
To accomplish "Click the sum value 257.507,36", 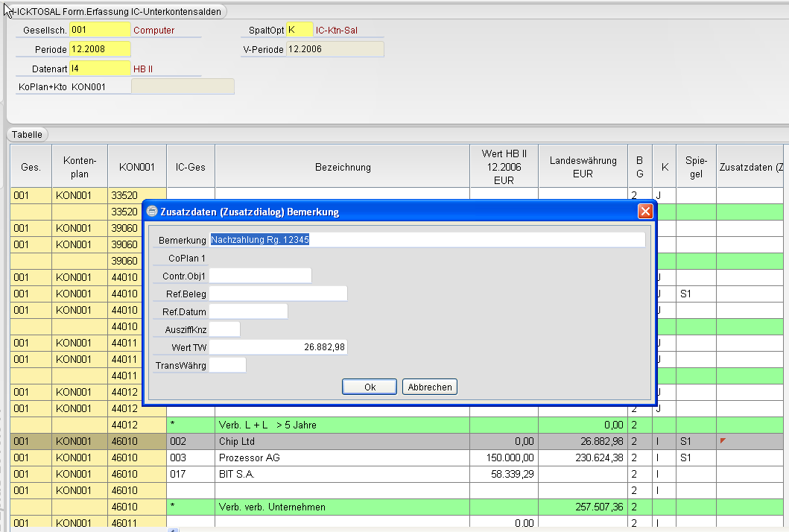I will coord(599,507).
